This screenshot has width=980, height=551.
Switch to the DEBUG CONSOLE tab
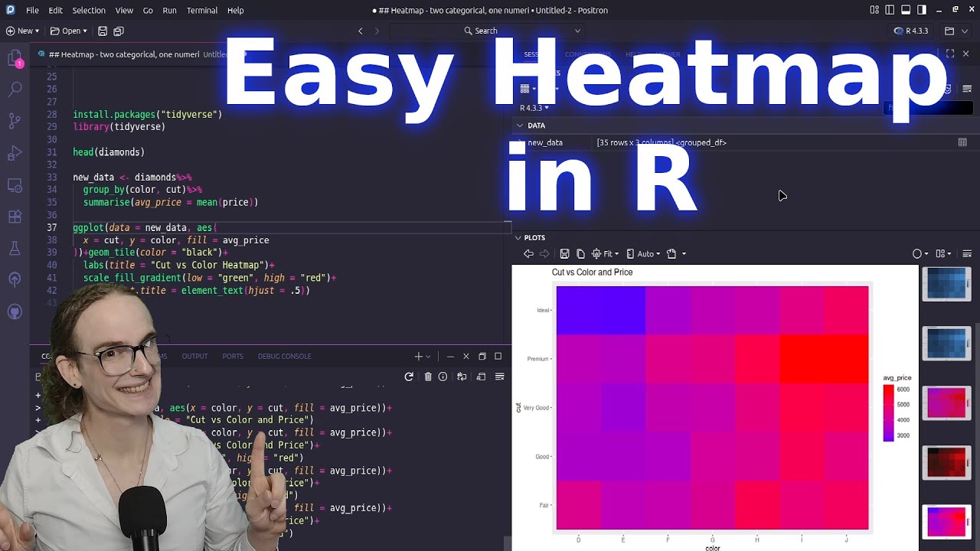click(x=284, y=356)
